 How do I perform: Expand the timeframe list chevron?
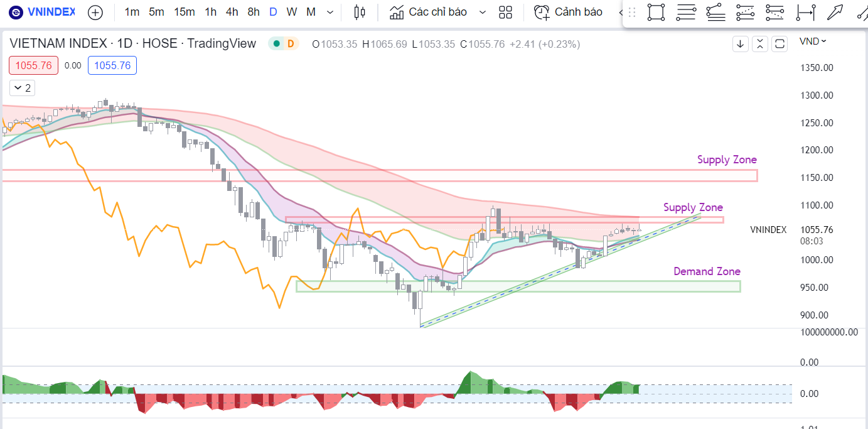point(330,12)
